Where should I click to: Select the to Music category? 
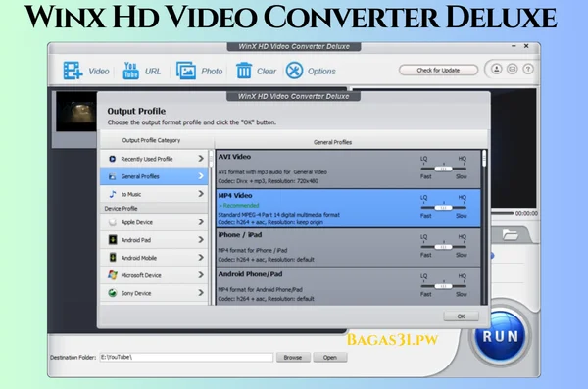coord(154,194)
